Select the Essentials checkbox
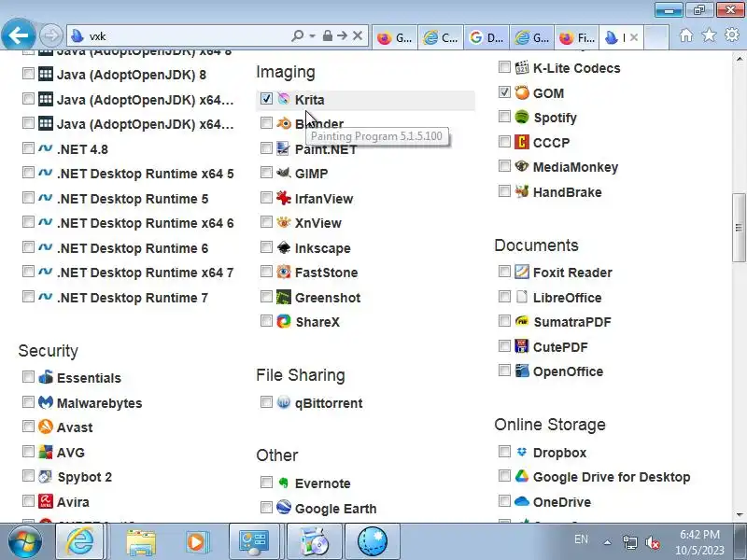This screenshot has height=560, width=747. pos(28,377)
